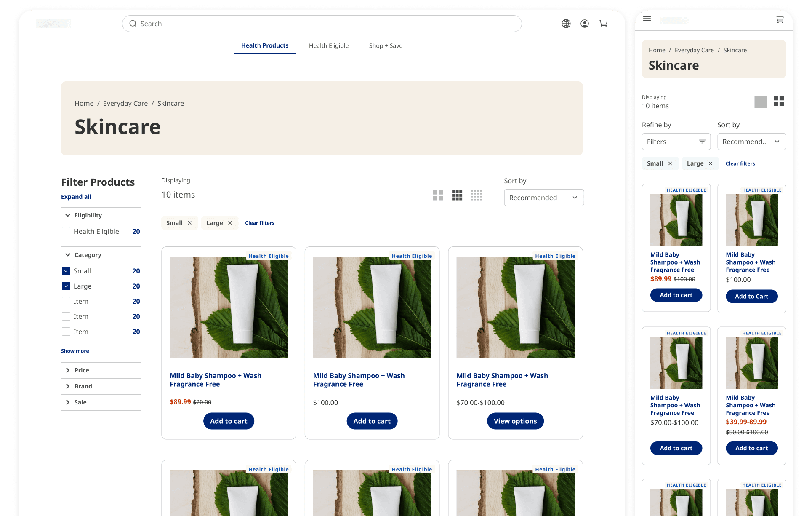Open the user account icon
Screen dimensions: 812x516
pyautogui.click(x=584, y=24)
